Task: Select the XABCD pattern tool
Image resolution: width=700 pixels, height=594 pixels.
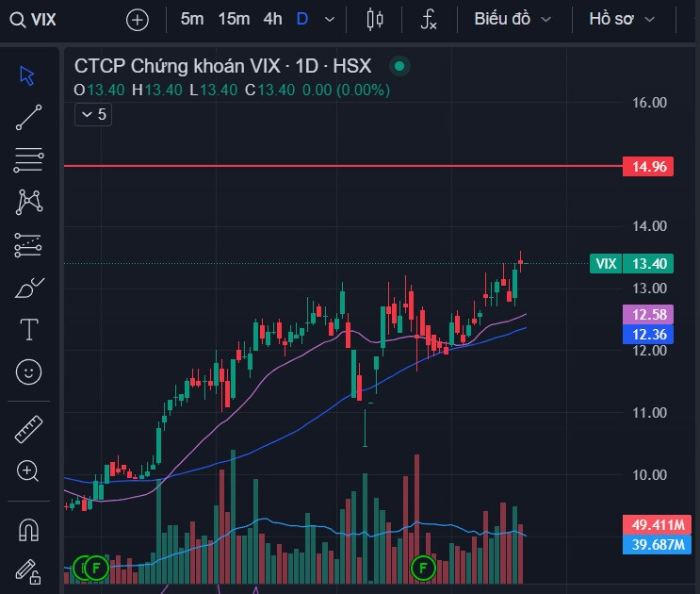Action: [x=28, y=202]
